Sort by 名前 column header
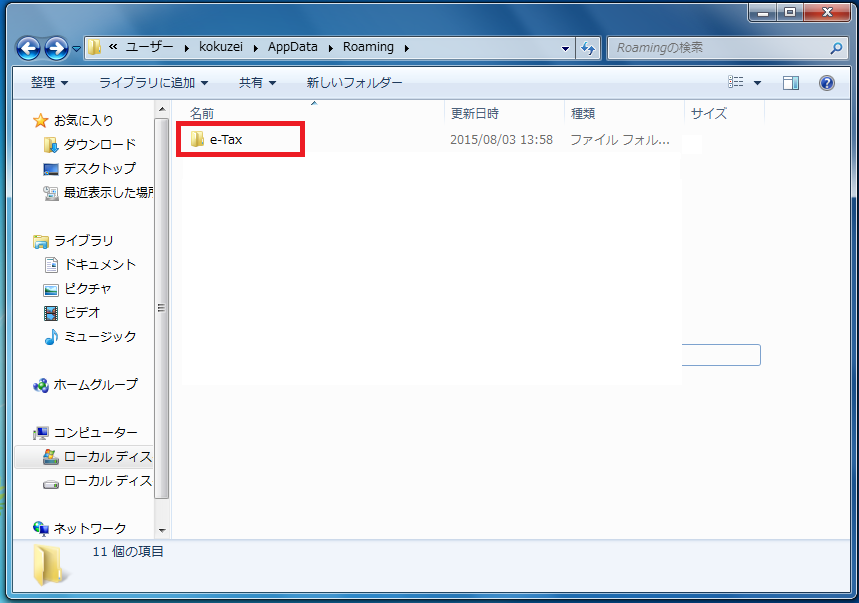This screenshot has height=603, width=859. [x=202, y=113]
